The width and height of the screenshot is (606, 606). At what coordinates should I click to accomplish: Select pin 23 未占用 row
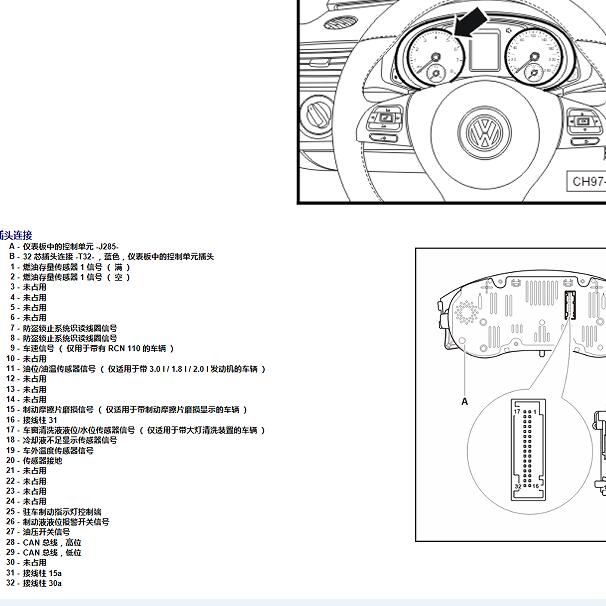26,491
